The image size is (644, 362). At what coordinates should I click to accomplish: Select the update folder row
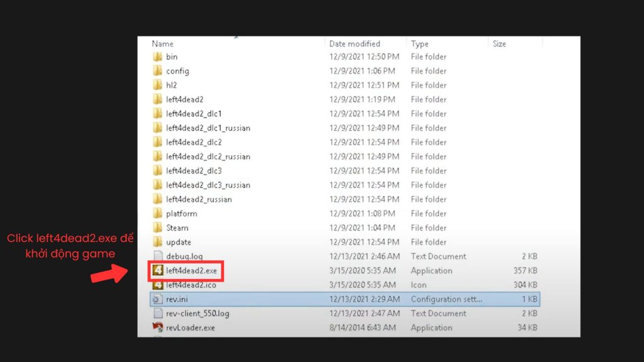pos(179,242)
